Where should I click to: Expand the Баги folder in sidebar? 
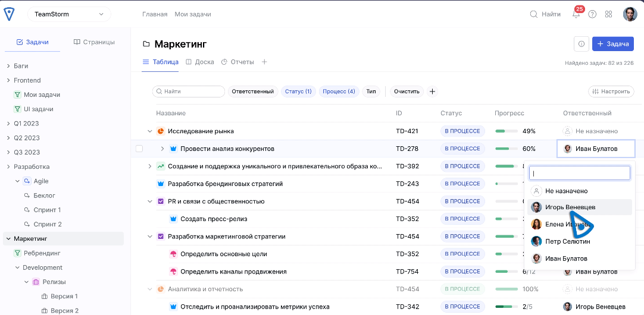click(x=8, y=66)
